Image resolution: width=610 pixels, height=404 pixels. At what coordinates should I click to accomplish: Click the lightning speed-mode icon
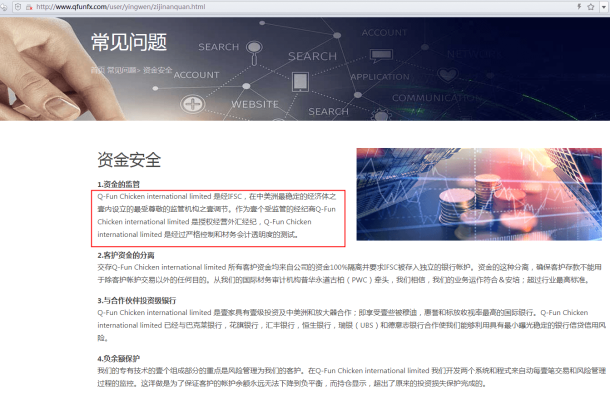click(x=579, y=7)
